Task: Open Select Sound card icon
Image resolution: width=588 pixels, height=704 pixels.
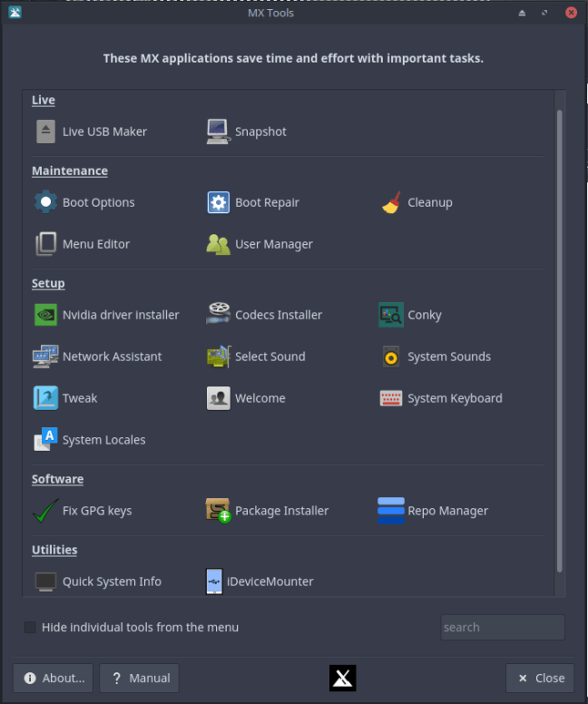Action: point(219,357)
